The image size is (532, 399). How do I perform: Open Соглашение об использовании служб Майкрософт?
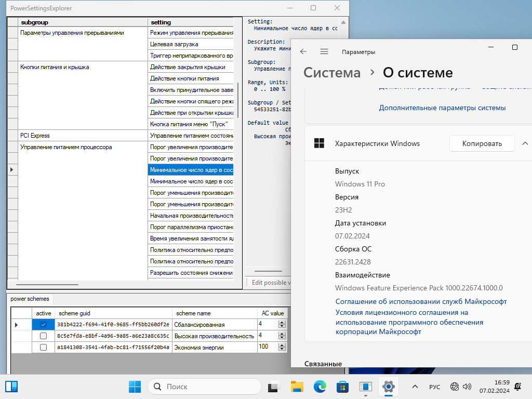coord(421,301)
